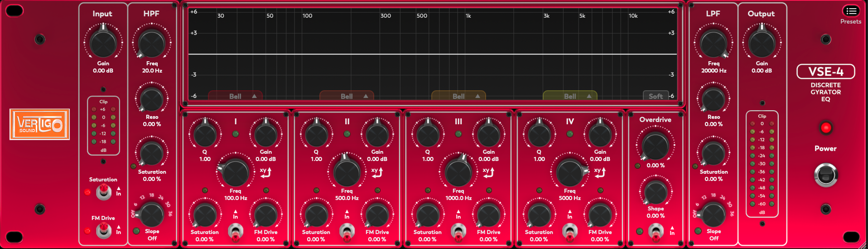The width and height of the screenshot is (868, 249).
Task: Click the HPF Freq 20.0 Hz value
Action: (152, 71)
